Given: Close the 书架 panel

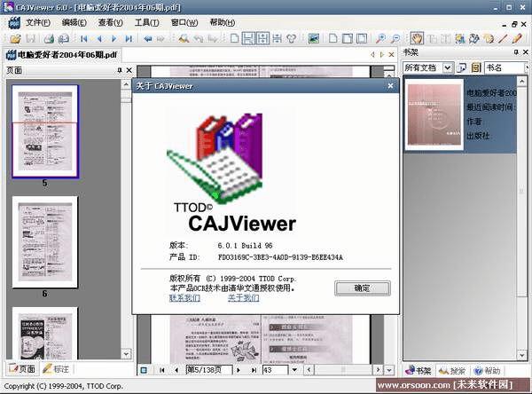Looking at the screenshot, I should tap(526, 52).
